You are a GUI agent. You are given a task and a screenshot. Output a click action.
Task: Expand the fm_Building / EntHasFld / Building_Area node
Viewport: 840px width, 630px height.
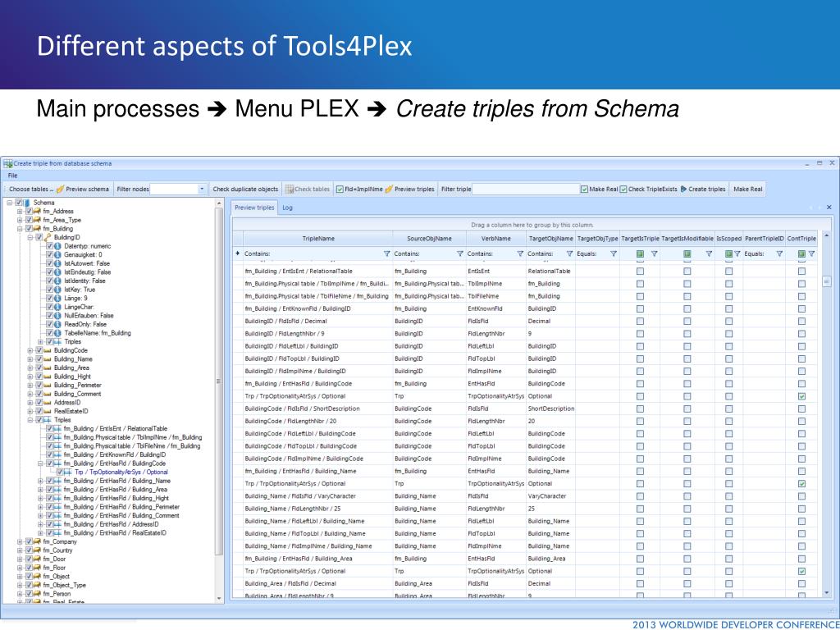pos(40,489)
